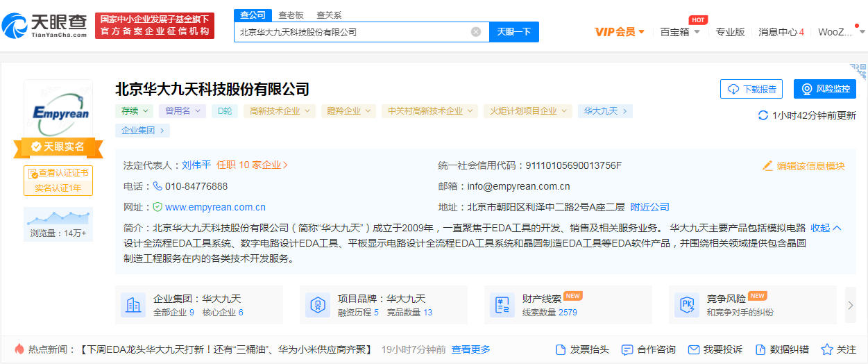Click 核心企业 6 count
The width and height of the screenshot is (868, 364).
[x=223, y=313]
